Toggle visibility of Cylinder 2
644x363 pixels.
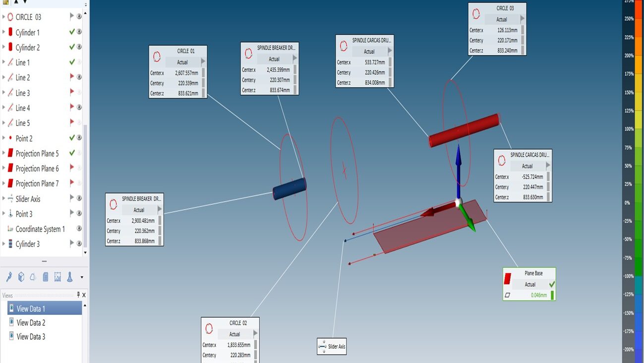coord(79,47)
